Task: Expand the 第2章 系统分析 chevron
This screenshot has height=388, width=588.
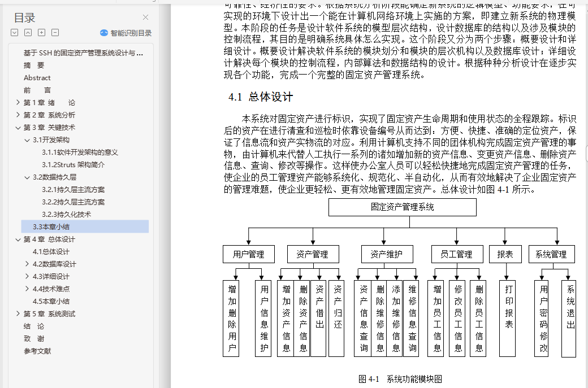Action: (18, 115)
